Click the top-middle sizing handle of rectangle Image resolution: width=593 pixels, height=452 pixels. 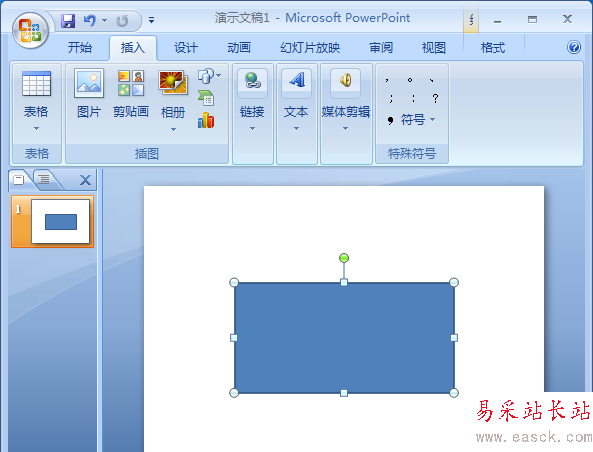[344, 282]
